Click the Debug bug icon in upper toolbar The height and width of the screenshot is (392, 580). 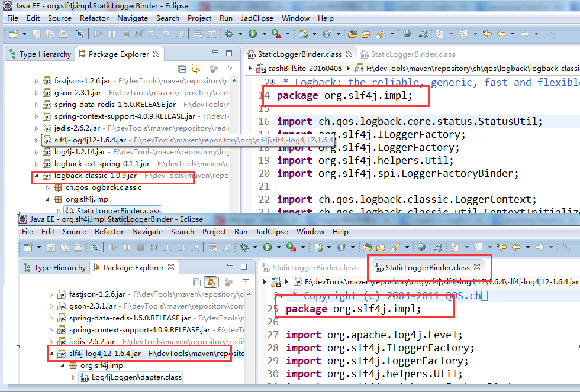tap(230, 34)
